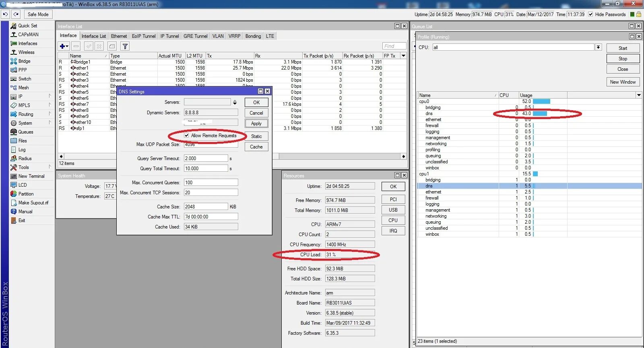644x348 pixels.
Task: Select cpu1 dns row in Profile
Action: coord(530,186)
